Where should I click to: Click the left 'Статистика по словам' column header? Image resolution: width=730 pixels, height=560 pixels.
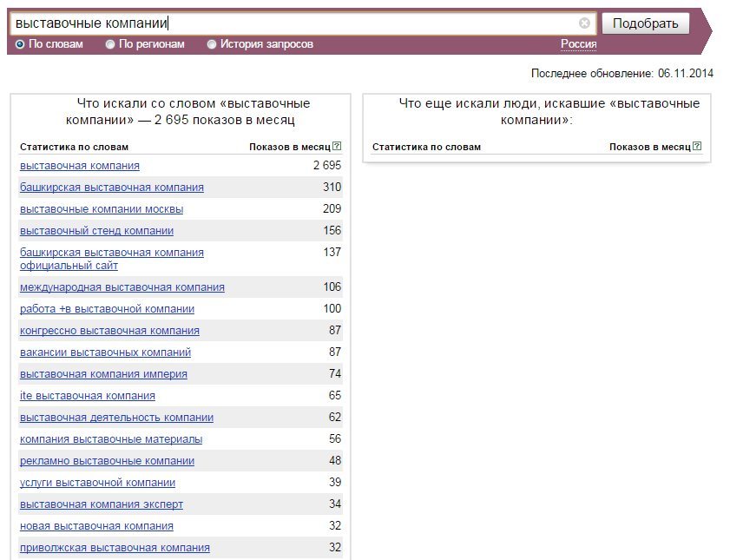click(74, 147)
